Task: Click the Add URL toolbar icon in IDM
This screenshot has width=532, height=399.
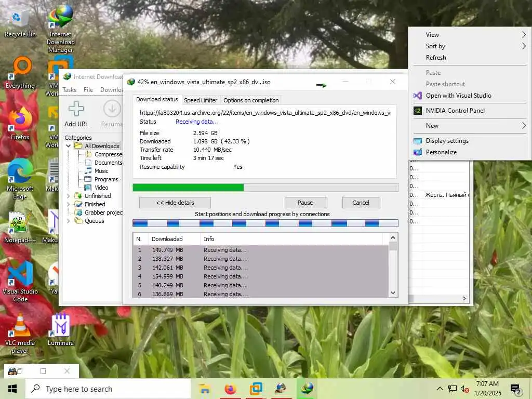Action: pyautogui.click(x=76, y=114)
